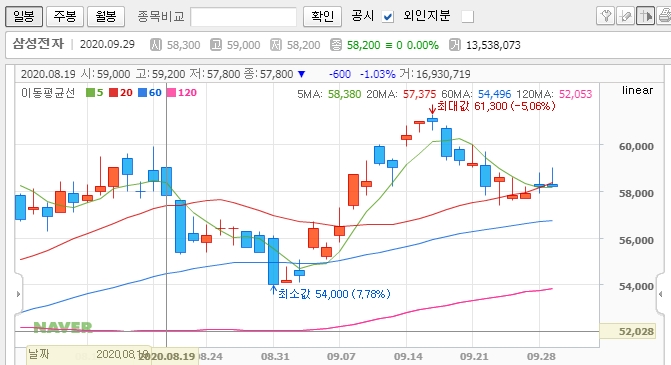The image size is (671, 365).
Task: Click the 2020.09.29 date text
Action: click(107, 44)
